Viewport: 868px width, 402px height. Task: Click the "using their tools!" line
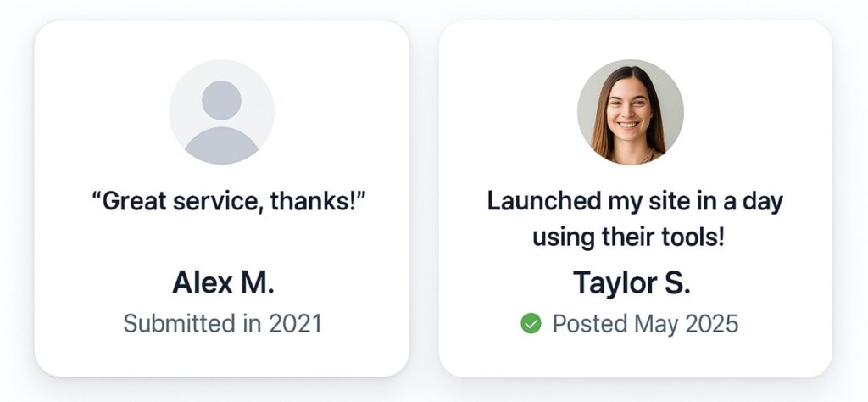(x=628, y=237)
